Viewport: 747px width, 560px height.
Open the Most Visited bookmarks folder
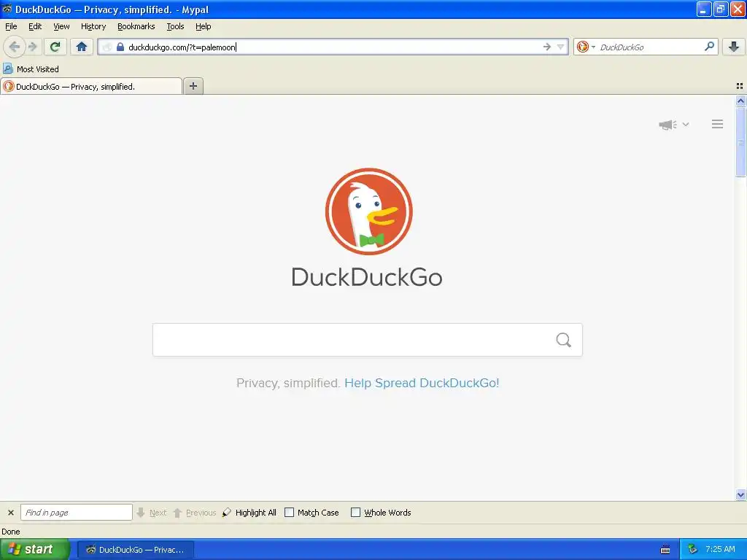(x=31, y=69)
